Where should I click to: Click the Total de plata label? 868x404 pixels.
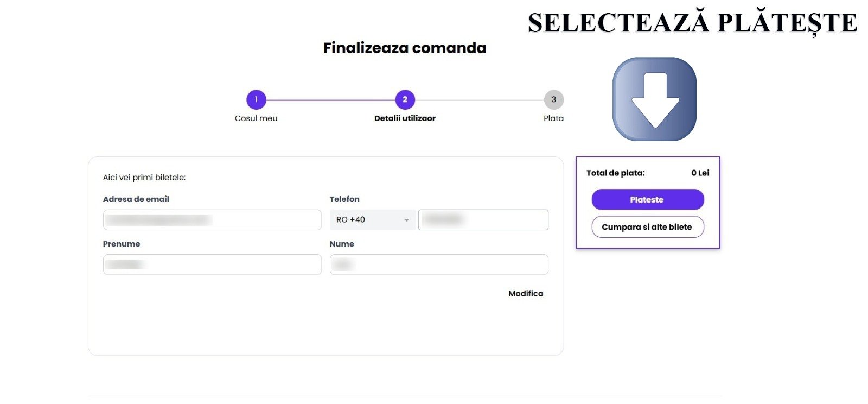[x=616, y=173]
